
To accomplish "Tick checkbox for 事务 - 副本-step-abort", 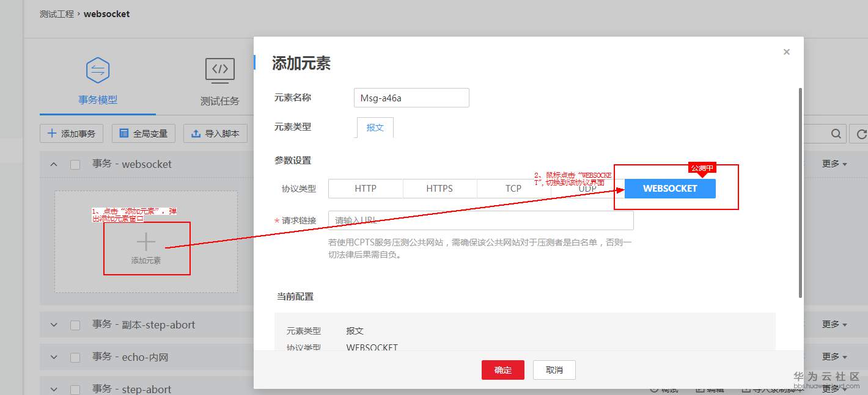I will pyautogui.click(x=75, y=325).
